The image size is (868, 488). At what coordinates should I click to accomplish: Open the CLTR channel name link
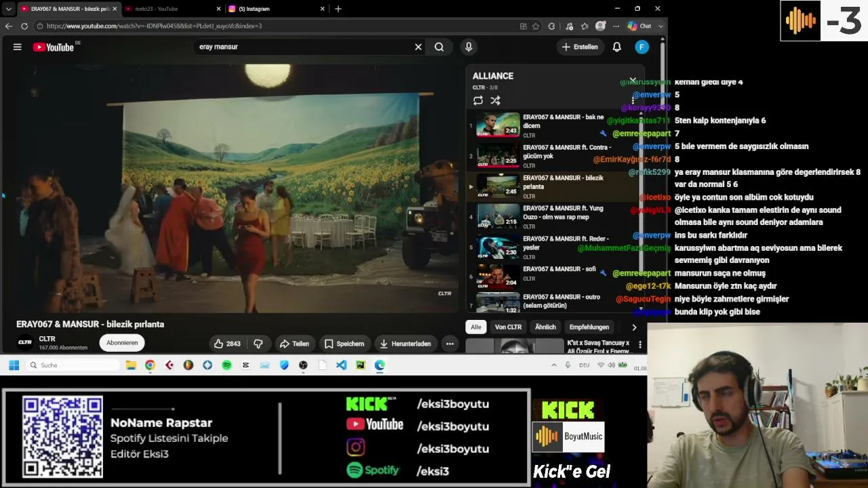point(47,339)
